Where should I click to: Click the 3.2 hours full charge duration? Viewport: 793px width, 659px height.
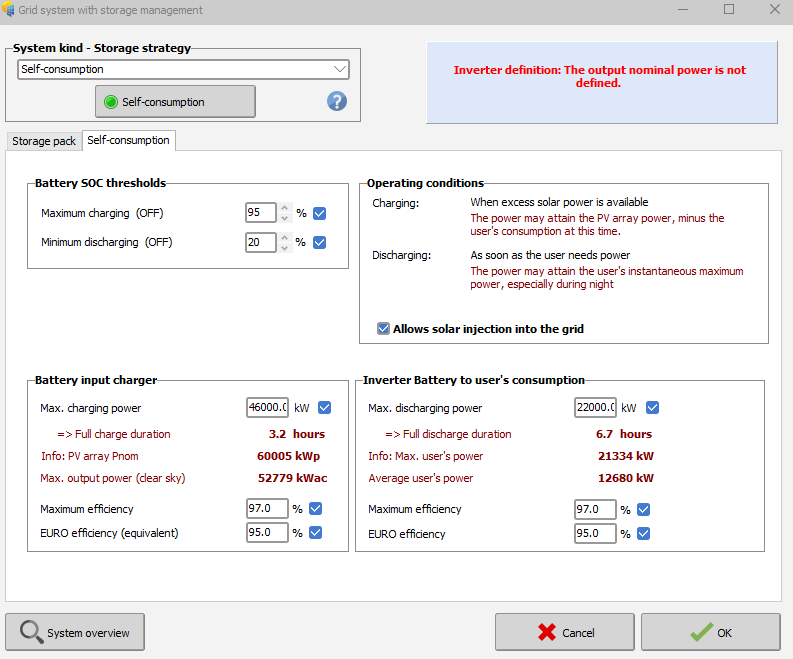pos(297,434)
